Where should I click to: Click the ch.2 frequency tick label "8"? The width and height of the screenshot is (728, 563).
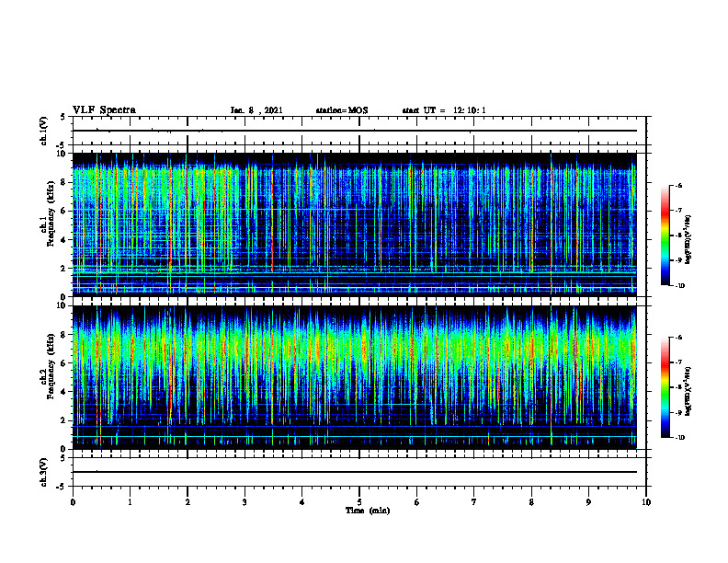pyautogui.click(x=64, y=335)
